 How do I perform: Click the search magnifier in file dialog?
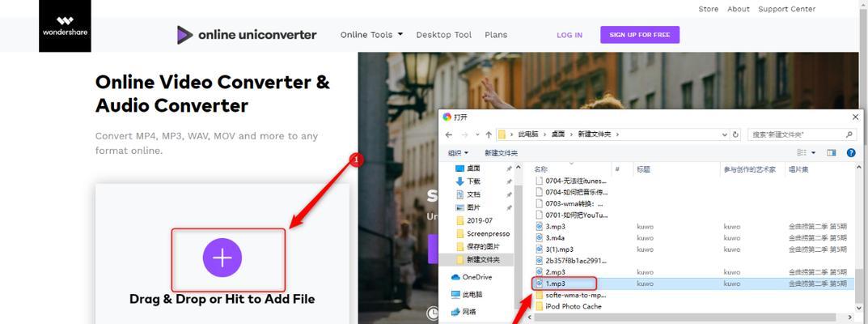[849, 134]
